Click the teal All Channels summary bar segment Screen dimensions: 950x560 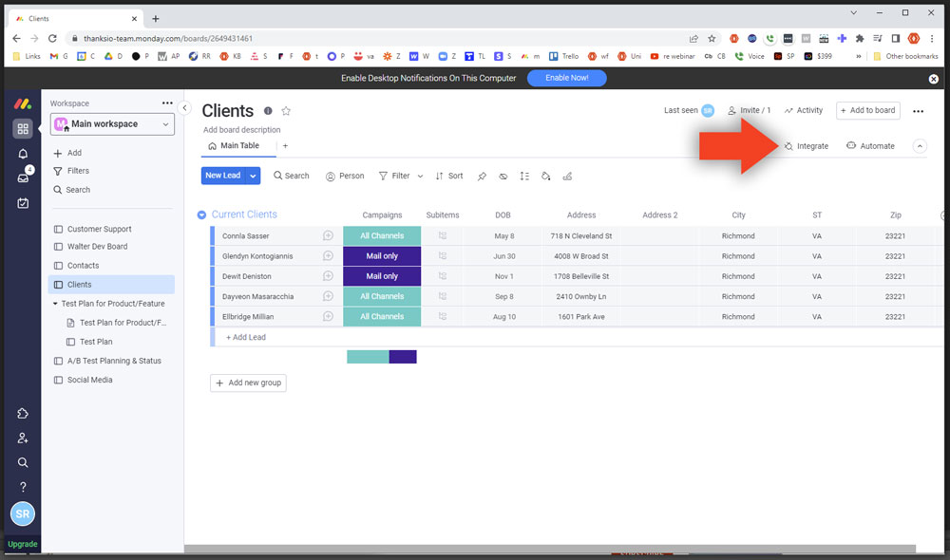point(368,357)
